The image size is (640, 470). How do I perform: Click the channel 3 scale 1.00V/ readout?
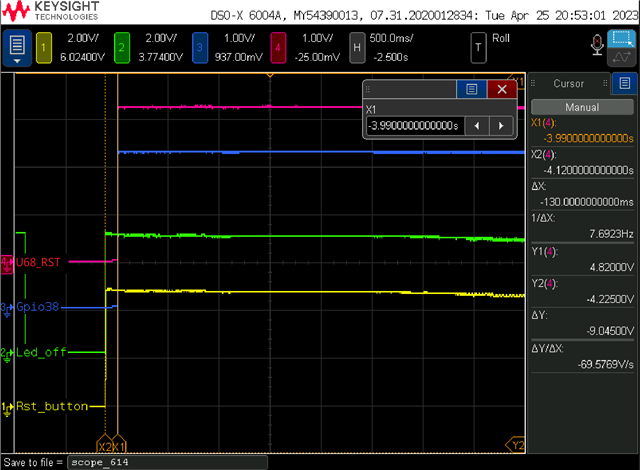(239, 38)
